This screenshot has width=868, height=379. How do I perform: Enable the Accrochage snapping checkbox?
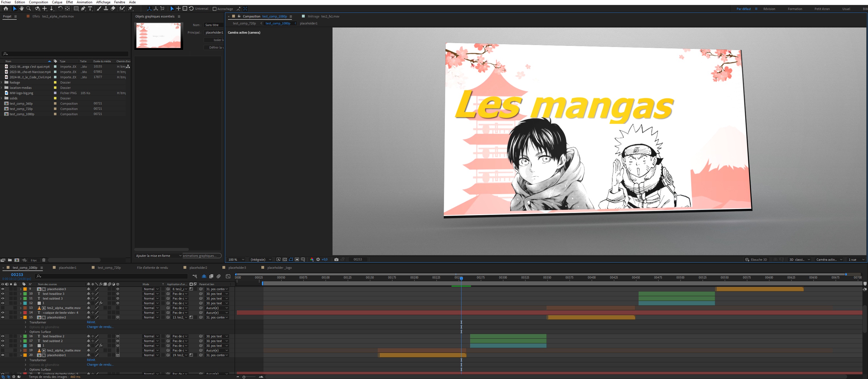[215, 9]
